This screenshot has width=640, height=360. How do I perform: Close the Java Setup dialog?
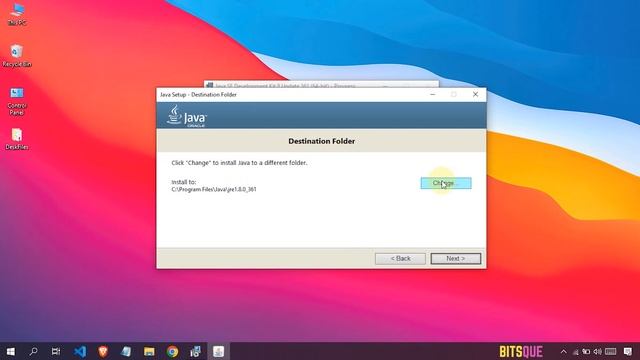coord(475,94)
